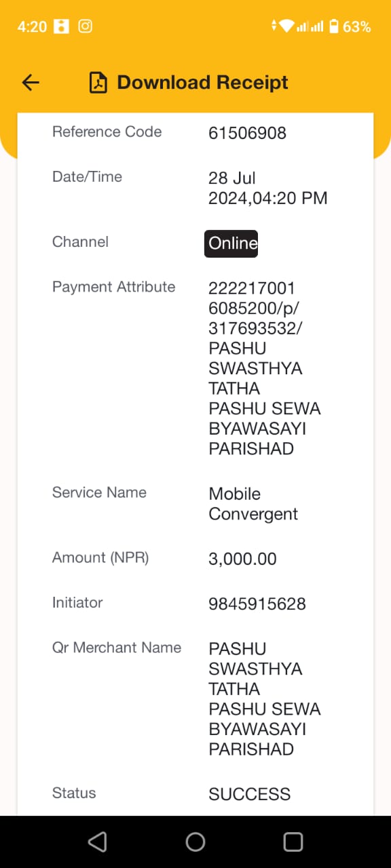Tap Download Receipt text
391x868 pixels.
(x=202, y=83)
